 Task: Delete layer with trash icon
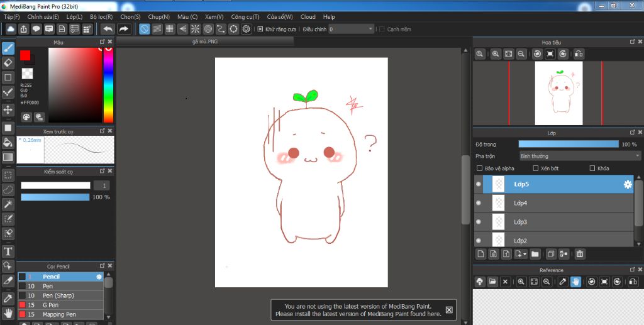(579, 254)
